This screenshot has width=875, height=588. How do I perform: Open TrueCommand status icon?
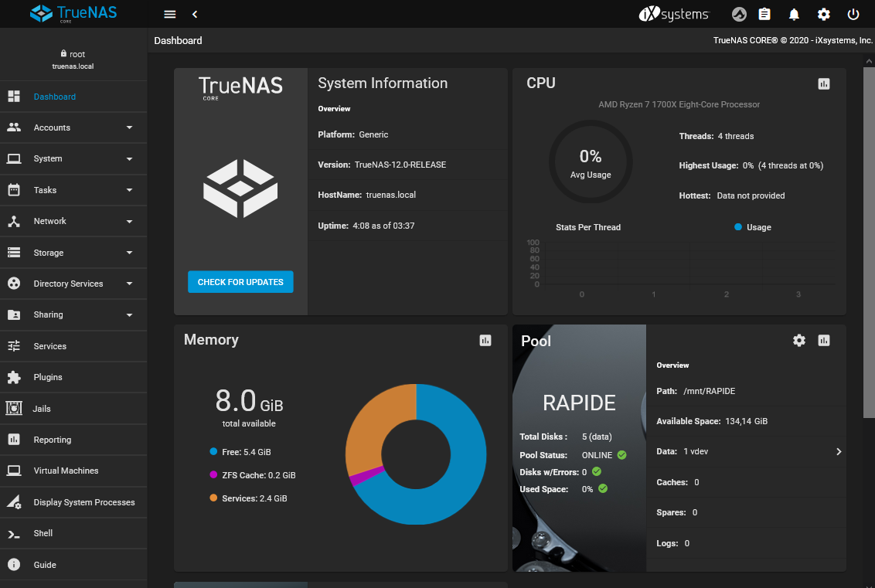click(739, 14)
